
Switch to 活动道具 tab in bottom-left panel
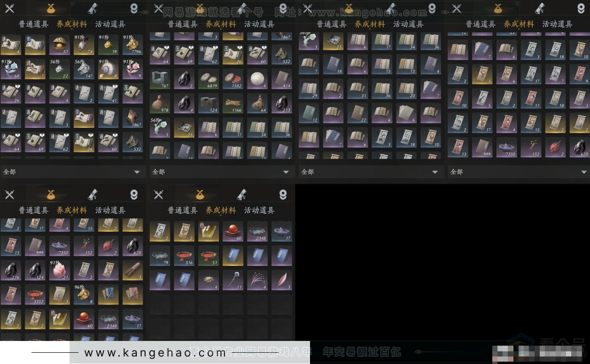coord(110,210)
